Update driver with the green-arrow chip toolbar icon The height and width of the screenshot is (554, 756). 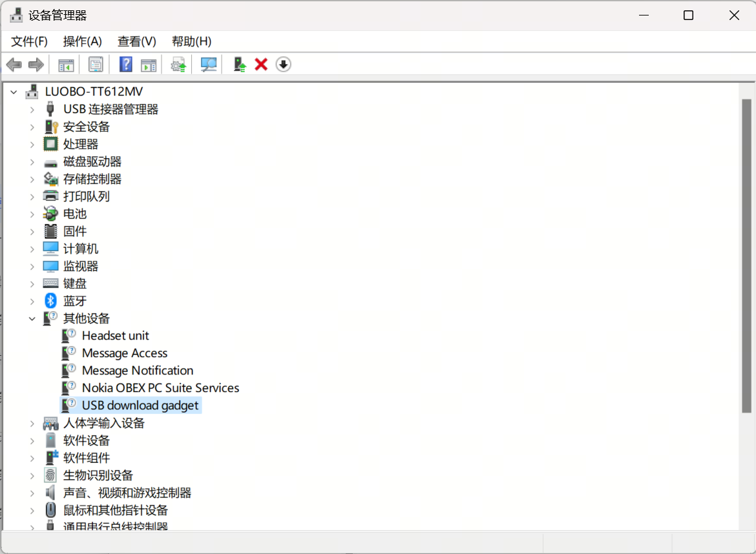pyautogui.click(x=178, y=65)
